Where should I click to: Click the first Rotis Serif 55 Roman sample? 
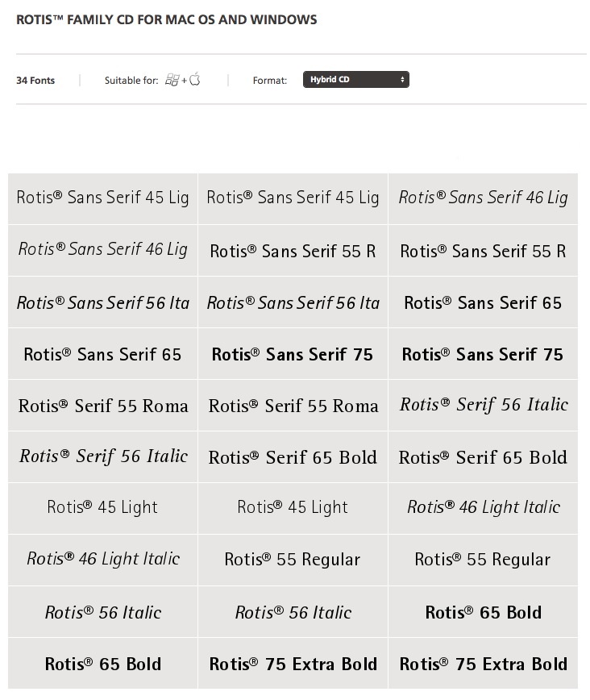point(102,406)
